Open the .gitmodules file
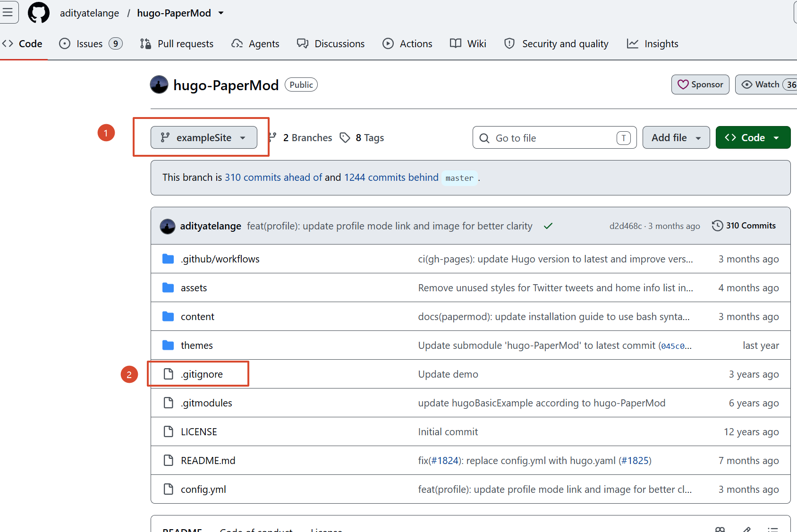 tap(206, 403)
